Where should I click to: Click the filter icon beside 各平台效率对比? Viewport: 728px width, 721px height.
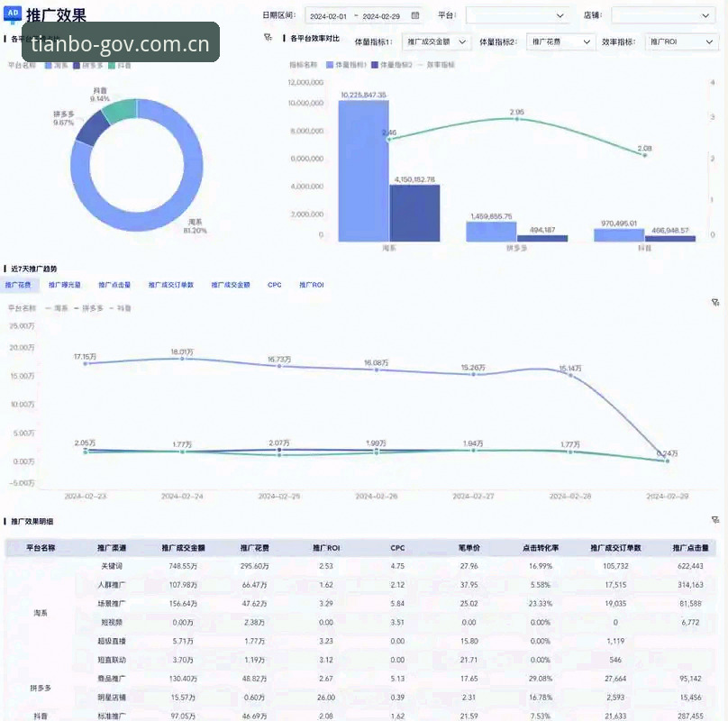pyautogui.click(x=268, y=37)
